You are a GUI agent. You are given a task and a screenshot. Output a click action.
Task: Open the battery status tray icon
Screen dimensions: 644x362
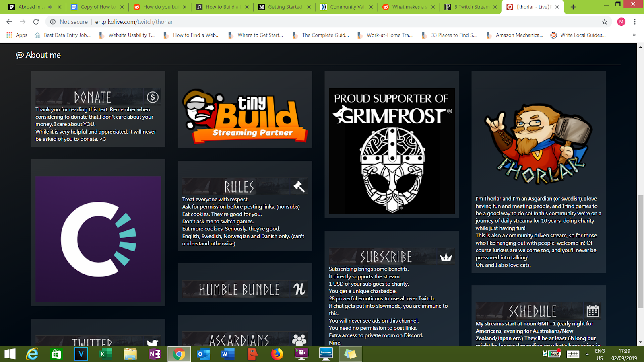551,354
